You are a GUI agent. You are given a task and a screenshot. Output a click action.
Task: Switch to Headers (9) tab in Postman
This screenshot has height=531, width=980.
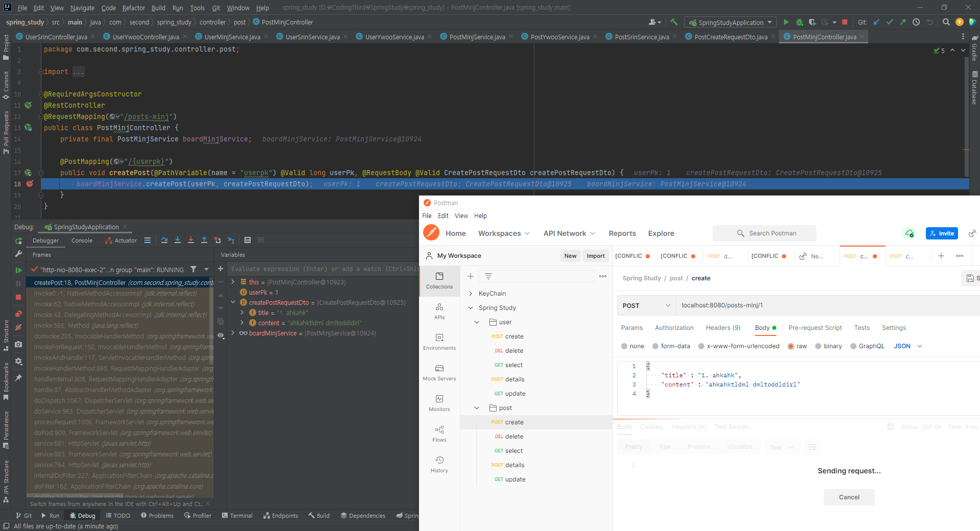coord(723,328)
